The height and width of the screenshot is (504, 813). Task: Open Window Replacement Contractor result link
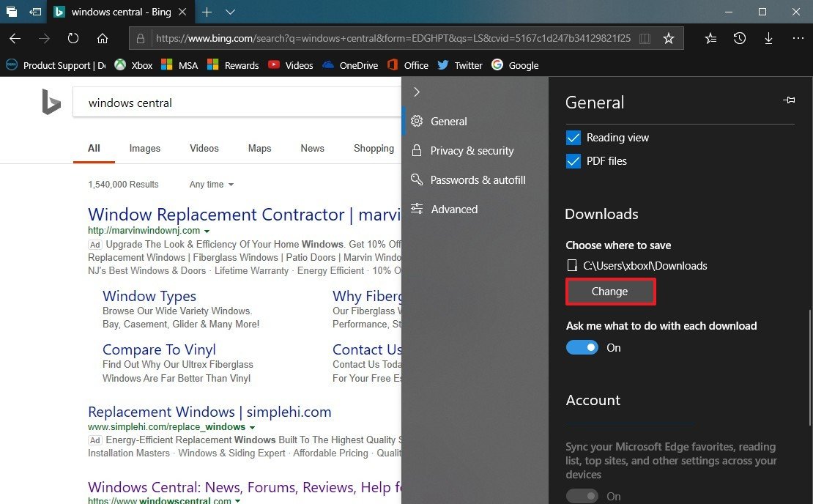(244, 215)
